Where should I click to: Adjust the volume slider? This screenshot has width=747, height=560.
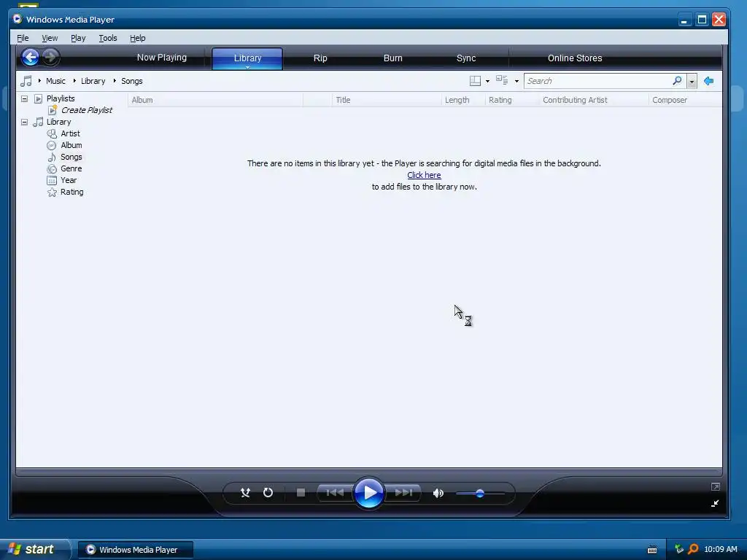coord(480,494)
